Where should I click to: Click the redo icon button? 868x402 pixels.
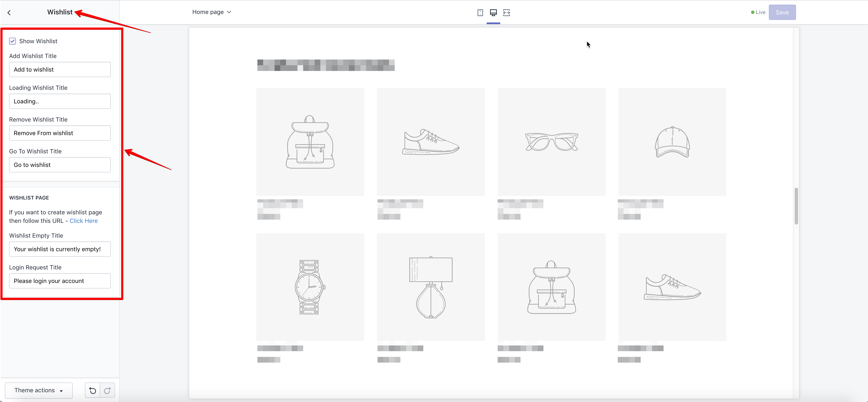point(107,390)
